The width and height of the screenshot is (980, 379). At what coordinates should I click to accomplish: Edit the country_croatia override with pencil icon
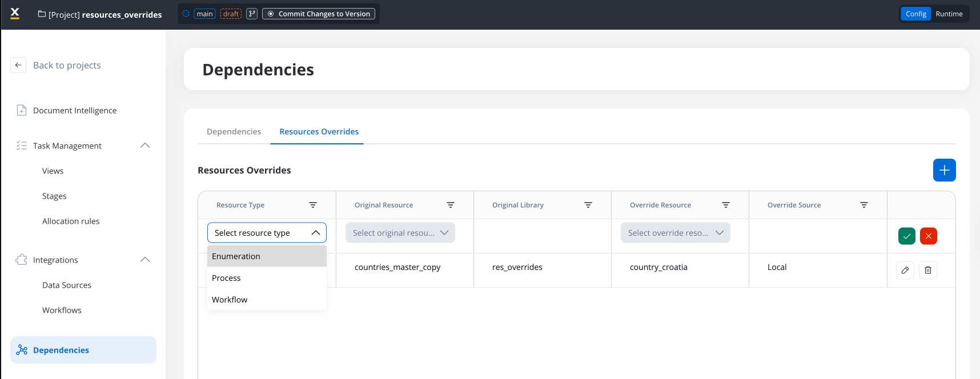905,270
